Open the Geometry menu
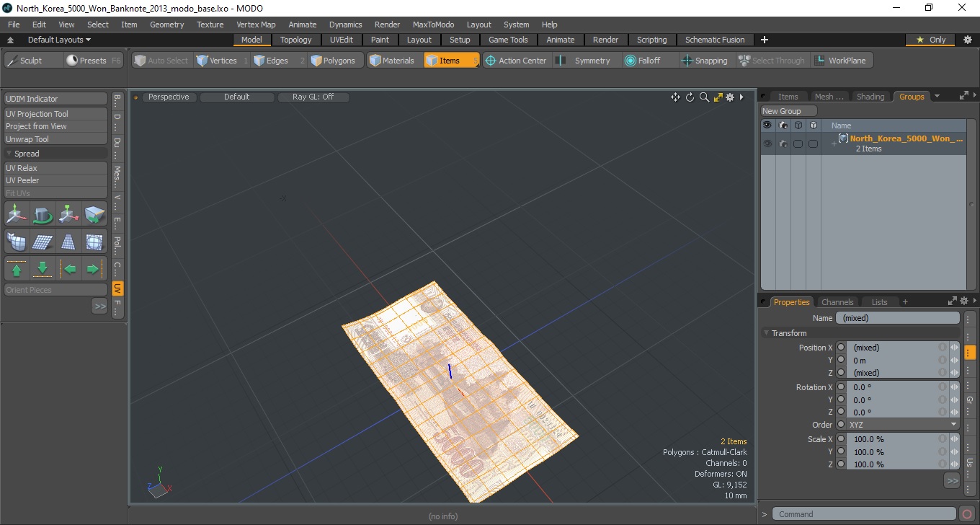Screen dimensions: 980x525 tap(166, 25)
